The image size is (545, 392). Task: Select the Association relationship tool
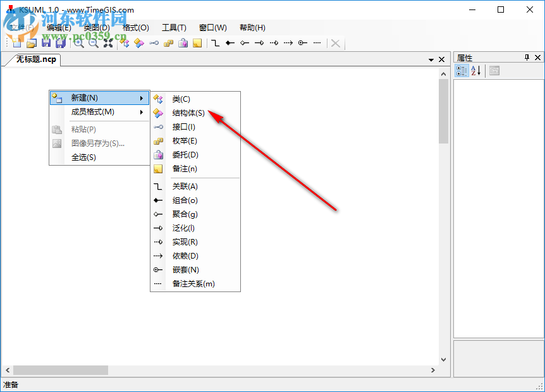[x=215, y=43]
